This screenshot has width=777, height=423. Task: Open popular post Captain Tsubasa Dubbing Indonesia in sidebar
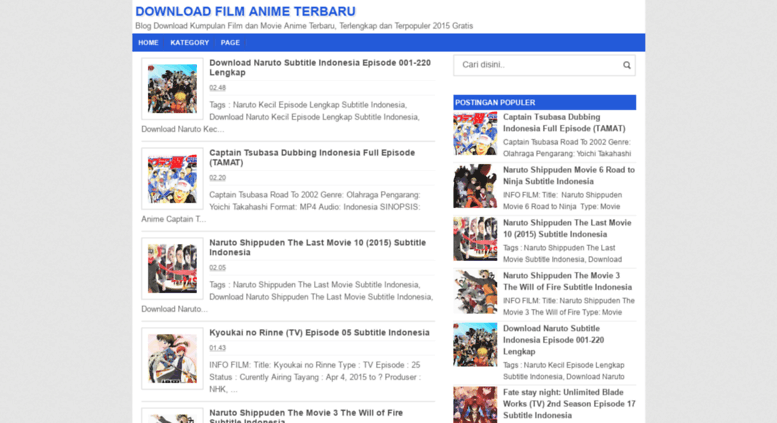(564, 123)
